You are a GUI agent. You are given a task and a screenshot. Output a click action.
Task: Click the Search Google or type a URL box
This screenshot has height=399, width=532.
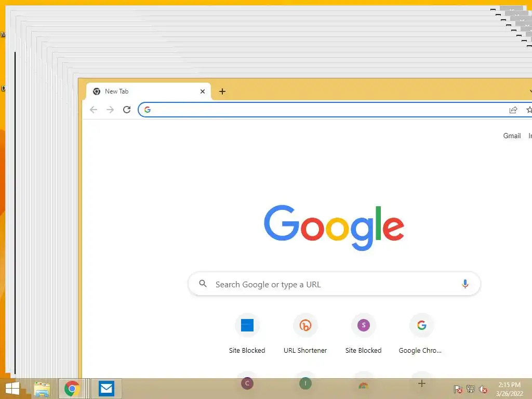click(334, 284)
